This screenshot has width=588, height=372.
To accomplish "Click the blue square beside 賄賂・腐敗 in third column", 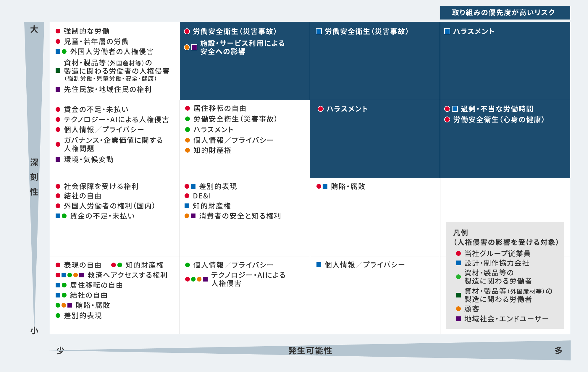I will tap(325, 186).
